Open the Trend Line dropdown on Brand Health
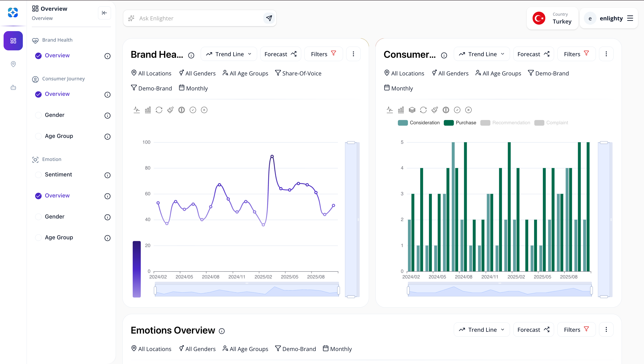 (229, 54)
